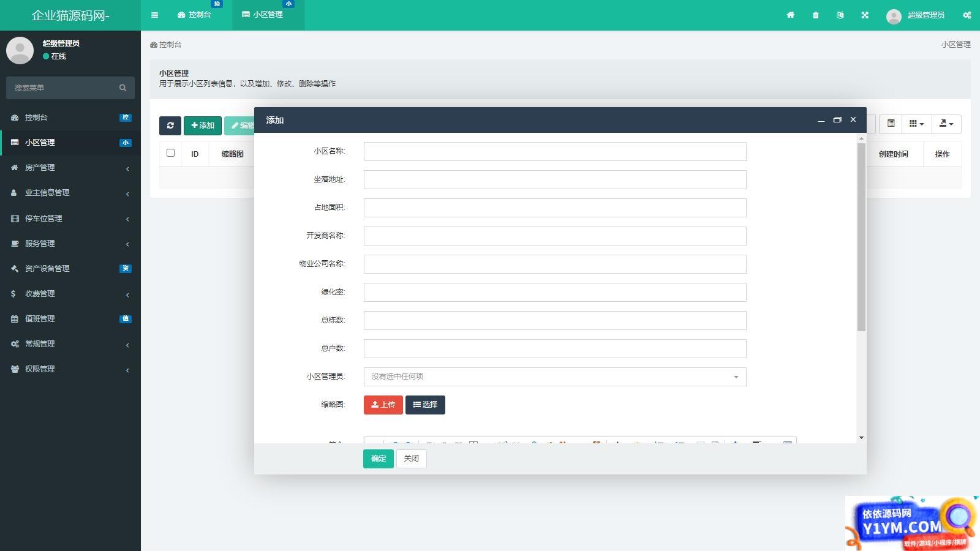Switch to the 控制台 tab
The image size is (980, 551).
coord(194,15)
